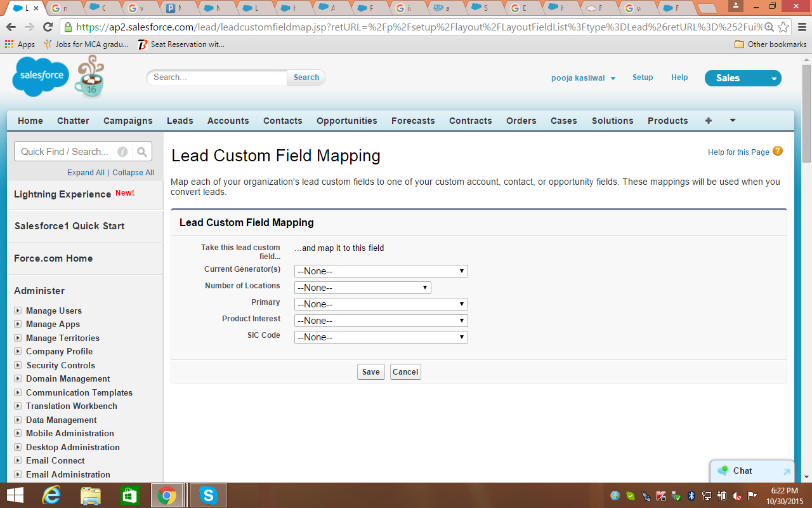Click the Bluetooth tray icon
Viewport: 812px width, 508px height.
(x=692, y=495)
